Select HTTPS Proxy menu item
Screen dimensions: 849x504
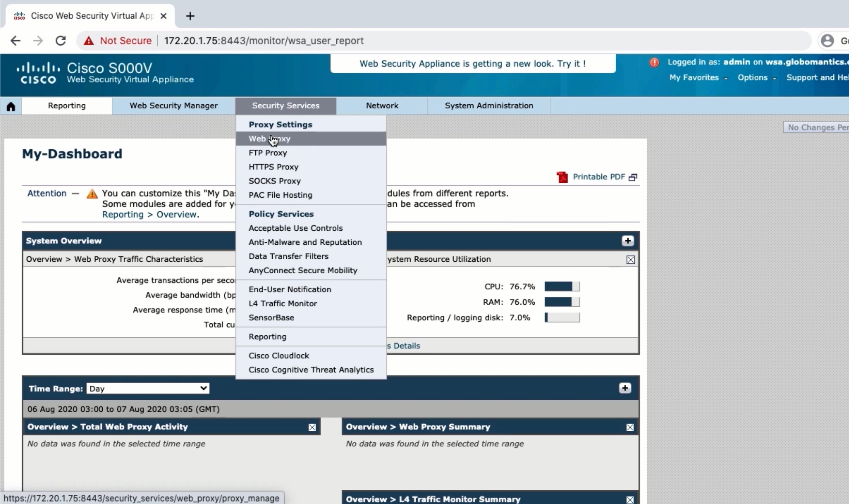pos(311,167)
